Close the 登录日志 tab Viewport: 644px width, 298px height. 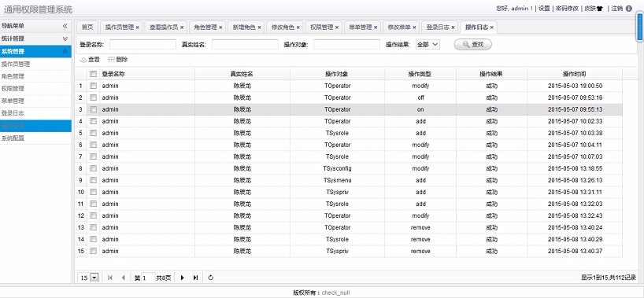click(453, 28)
